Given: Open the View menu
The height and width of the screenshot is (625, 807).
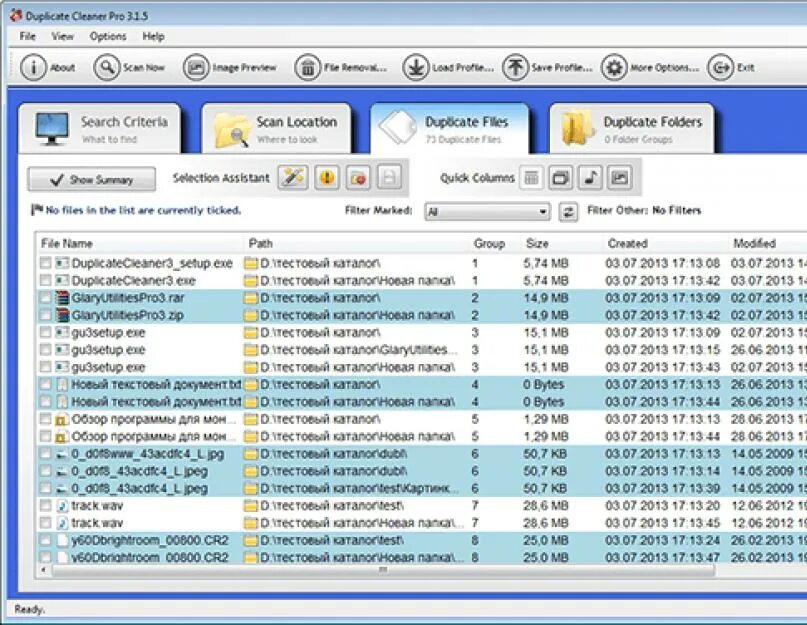Looking at the screenshot, I should [x=62, y=37].
